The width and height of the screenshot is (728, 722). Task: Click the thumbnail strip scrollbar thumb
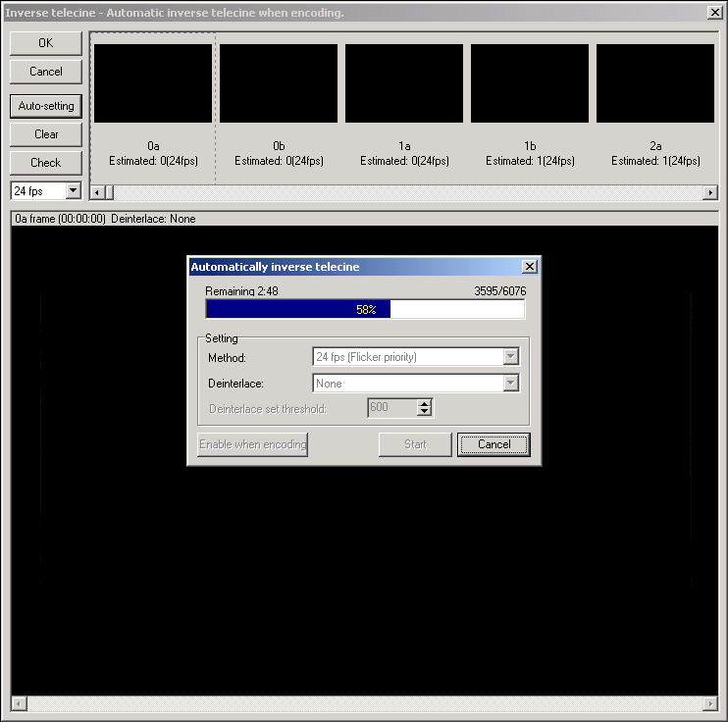click(x=110, y=192)
